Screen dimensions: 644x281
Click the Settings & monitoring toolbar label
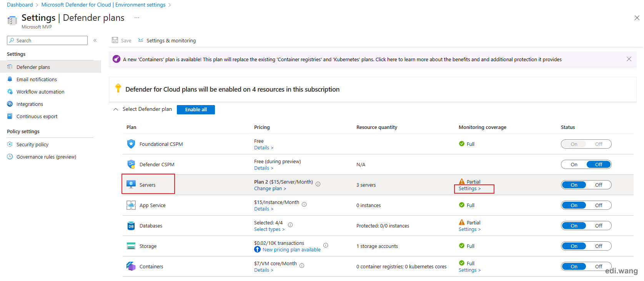[x=171, y=40]
